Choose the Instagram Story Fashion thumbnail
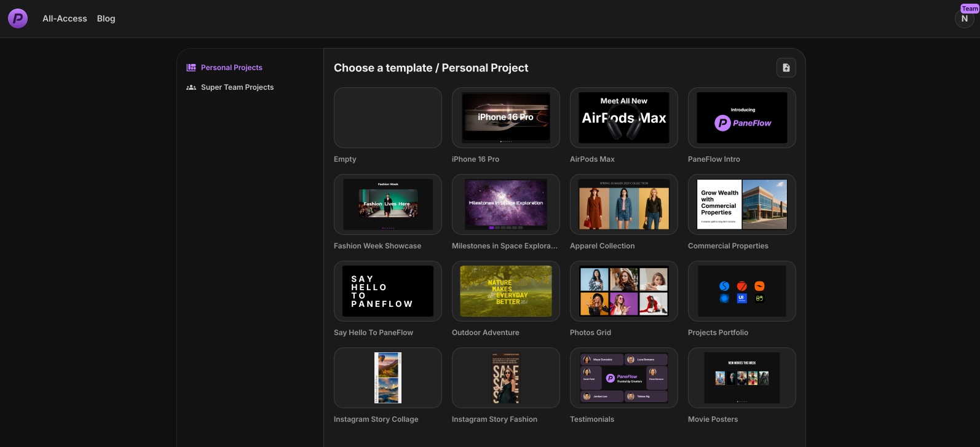The height and width of the screenshot is (447, 980). [x=506, y=378]
